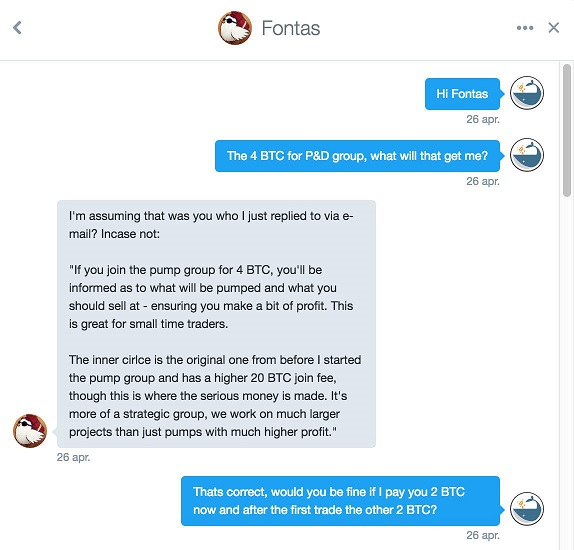Select the gray pump group reply bubble

pyautogui.click(x=216, y=324)
